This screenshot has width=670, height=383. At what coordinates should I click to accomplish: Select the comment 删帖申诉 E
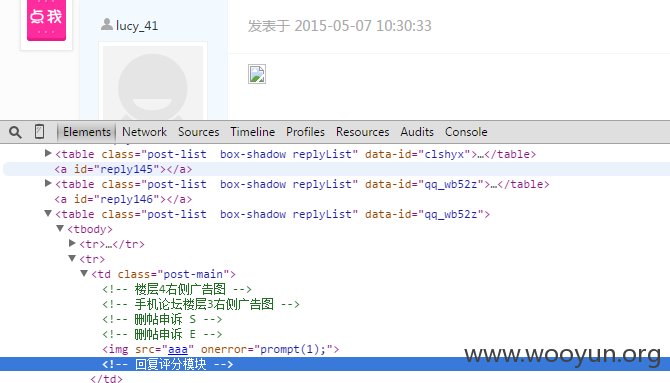162,334
